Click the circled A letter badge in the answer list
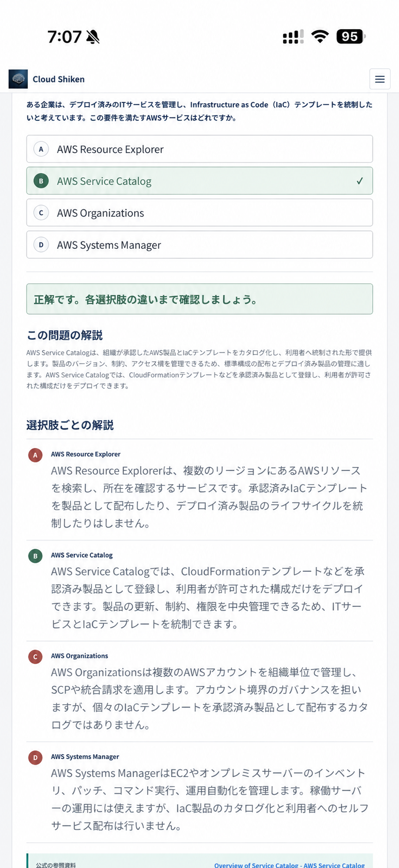Viewport: 399px width, 868px height. (41, 149)
